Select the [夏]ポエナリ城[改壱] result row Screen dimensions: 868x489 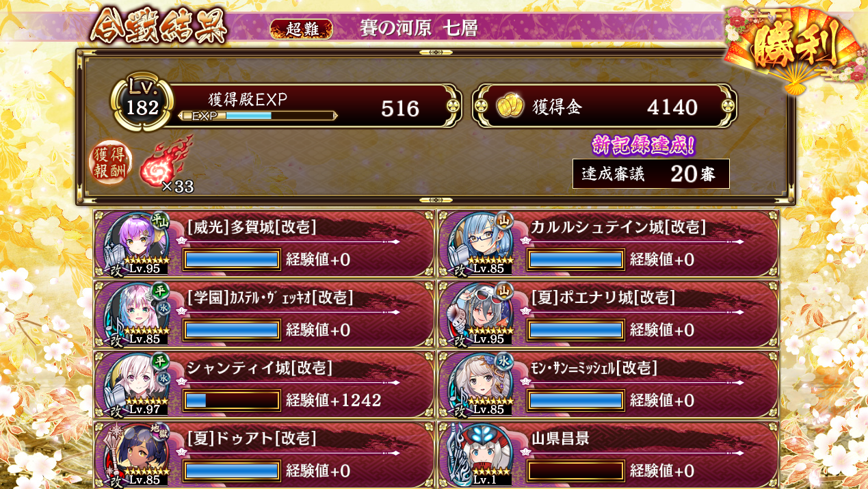(608, 314)
